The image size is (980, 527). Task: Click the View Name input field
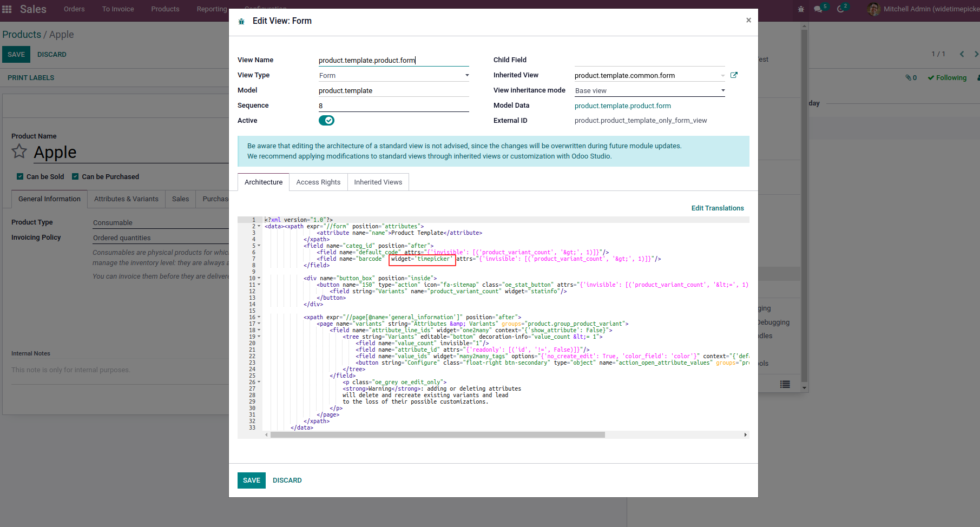[393, 61]
